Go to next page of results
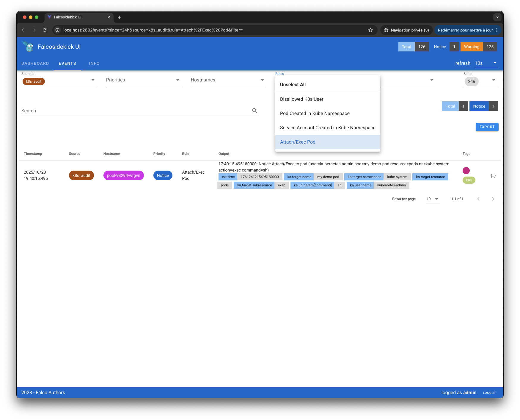The height and width of the screenshot is (420, 520). pyautogui.click(x=493, y=199)
